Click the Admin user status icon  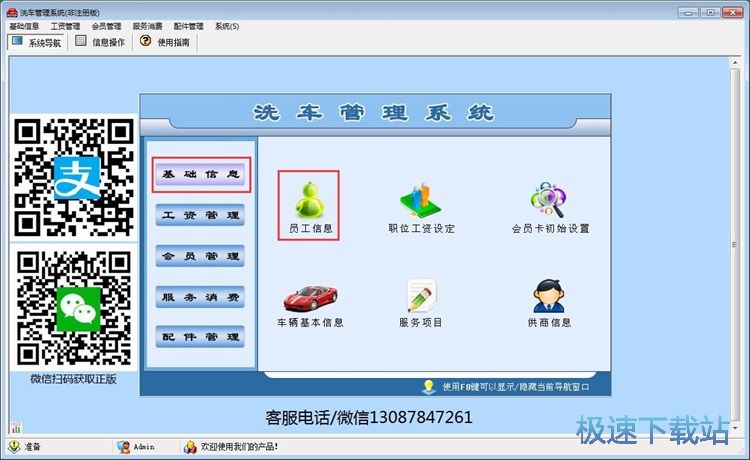[x=123, y=447]
